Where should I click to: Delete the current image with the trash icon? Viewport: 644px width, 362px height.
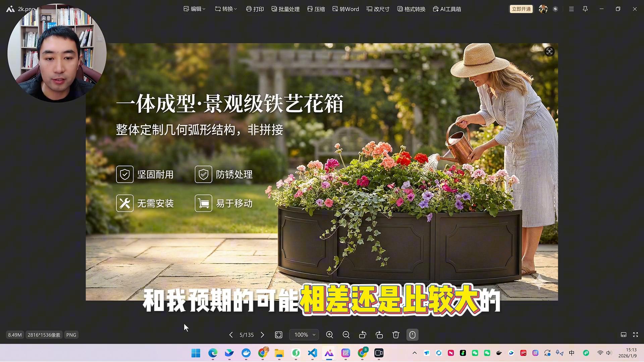pyautogui.click(x=396, y=335)
